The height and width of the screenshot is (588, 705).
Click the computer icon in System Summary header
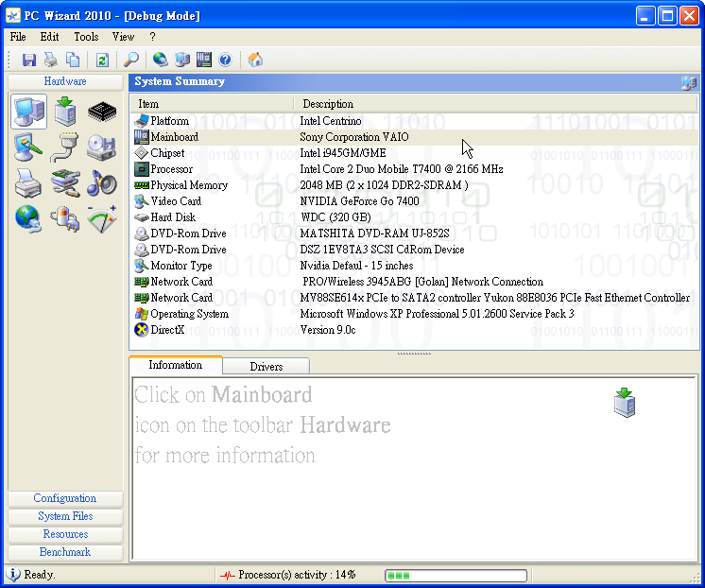tap(688, 82)
